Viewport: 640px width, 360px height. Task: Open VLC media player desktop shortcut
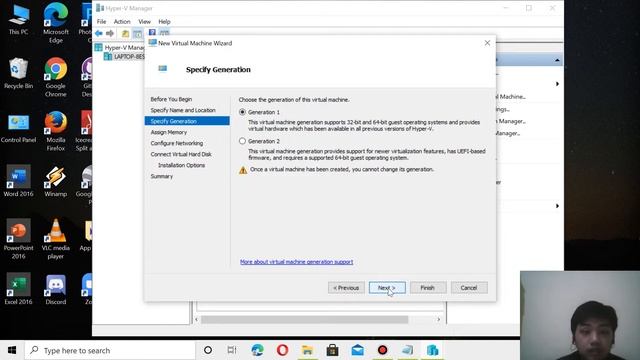click(x=56, y=239)
